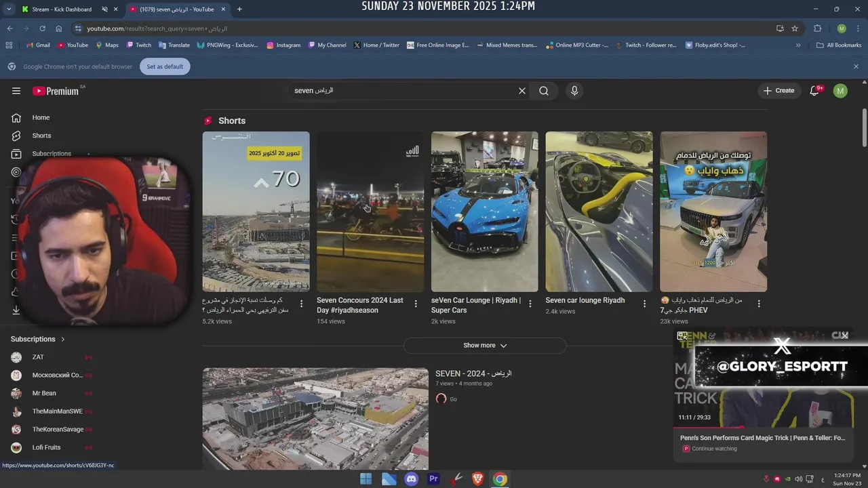Screen dimensions: 868x488
Task: Open Windows Start menu
Action: 366,479
